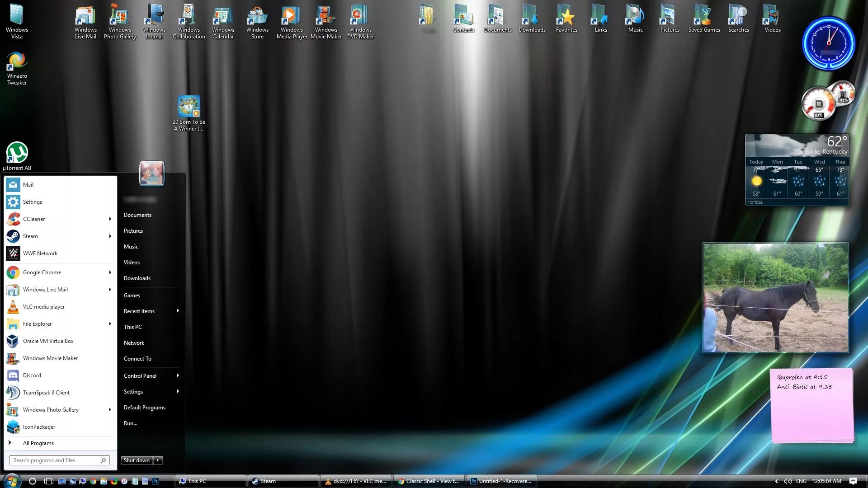Click the Foreca link on the weather gadget

coord(755,202)
